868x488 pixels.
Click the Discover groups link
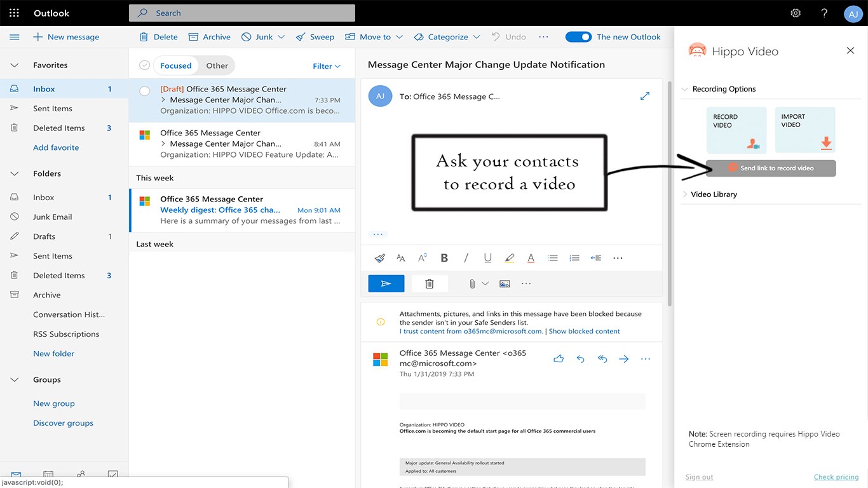(63, 423)
